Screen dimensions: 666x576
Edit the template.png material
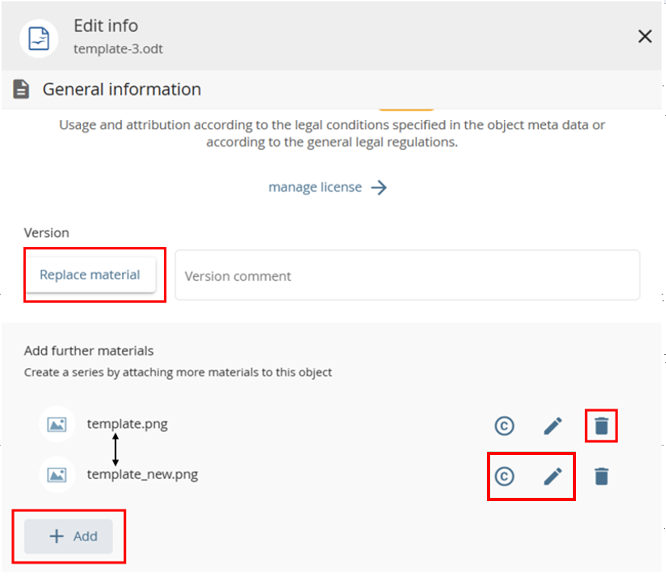(x=553, y=426)
